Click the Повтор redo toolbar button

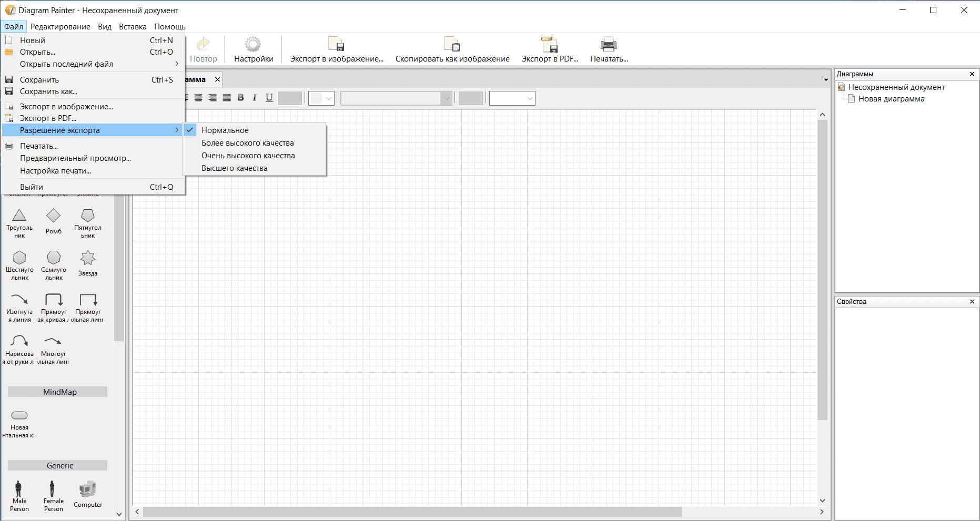(203, 49)
